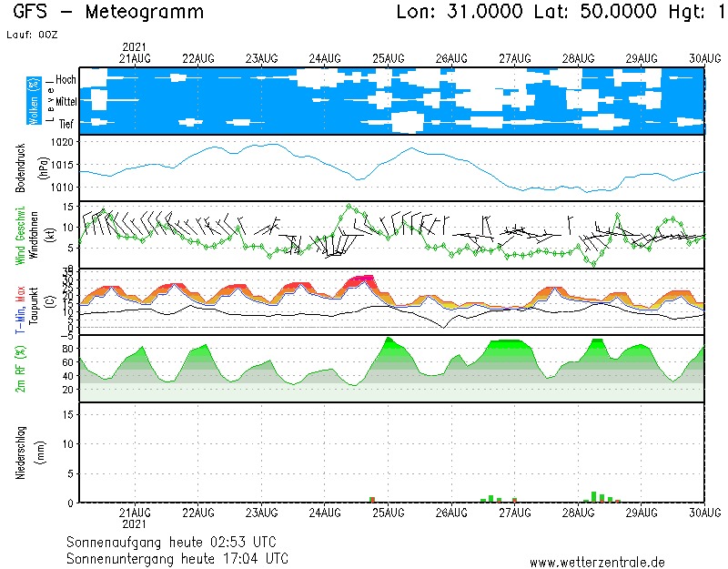Click the 1020 pressure axis tick label
Viewport: 728px width, 569px height.
coord(62,143)
